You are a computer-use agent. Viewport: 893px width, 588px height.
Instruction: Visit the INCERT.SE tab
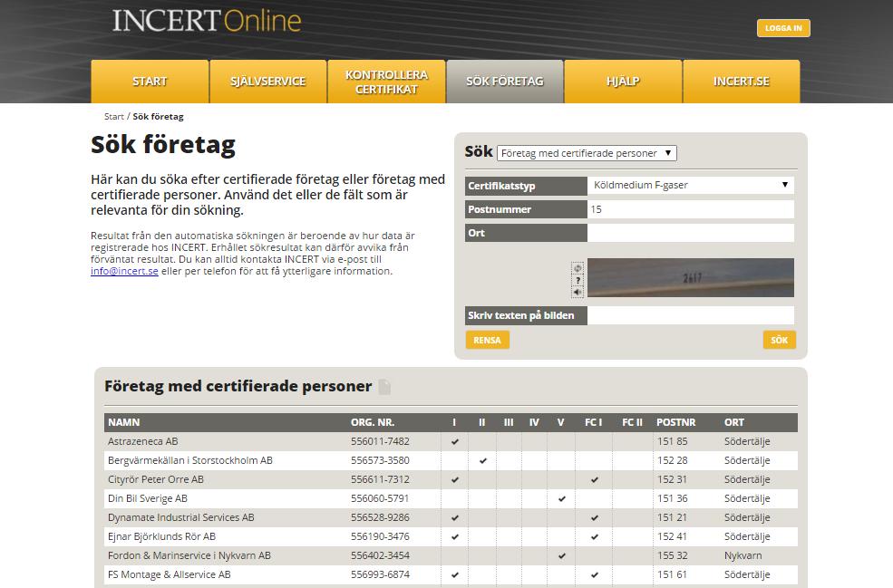(742, 82)
